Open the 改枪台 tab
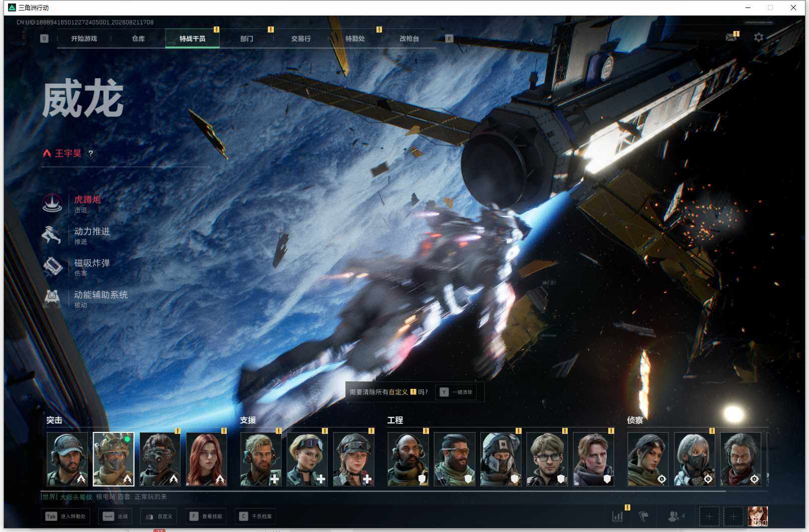 [x=409, y=39]
